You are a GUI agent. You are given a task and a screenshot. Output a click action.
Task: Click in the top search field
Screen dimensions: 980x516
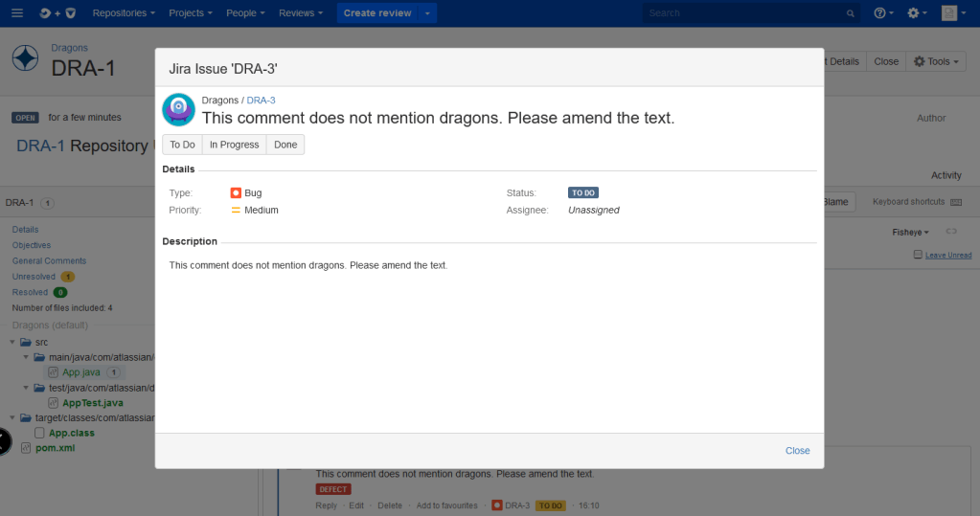742,13
